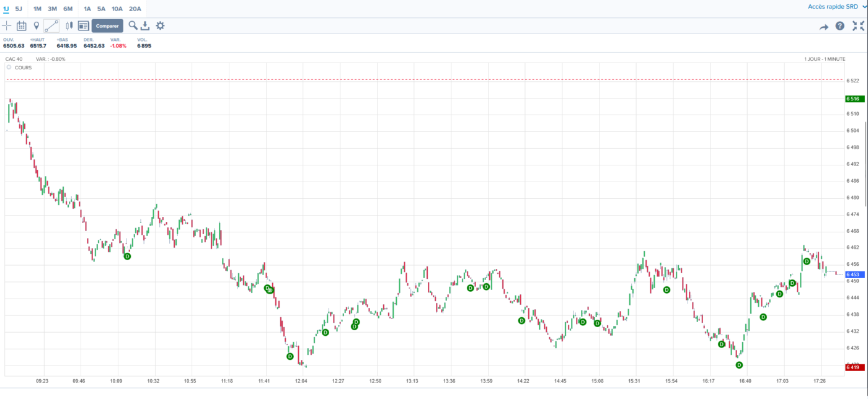Click the last value 6452.63
Screen dimensions: 868x399
click(x=94, y=46)
